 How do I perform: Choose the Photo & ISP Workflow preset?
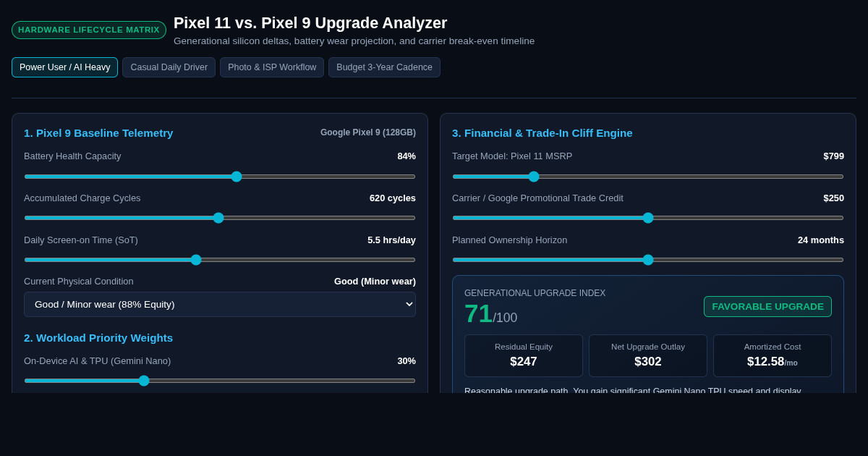coord(272,67)
